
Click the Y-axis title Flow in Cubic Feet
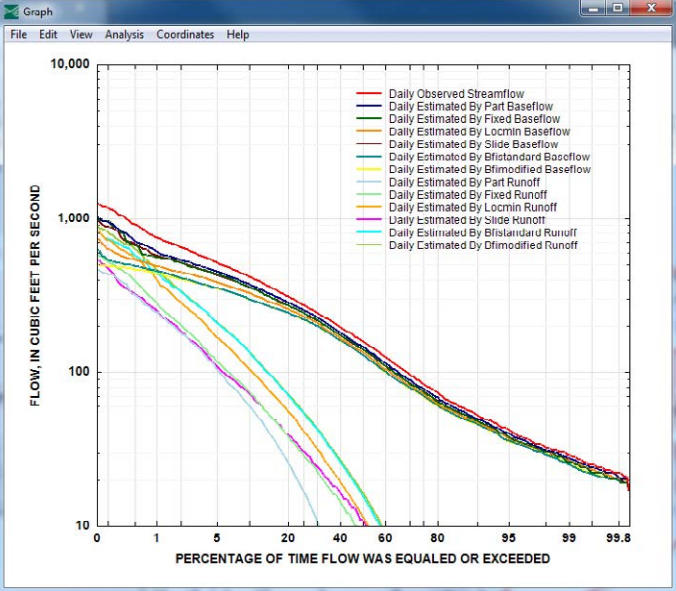(35, 294)
